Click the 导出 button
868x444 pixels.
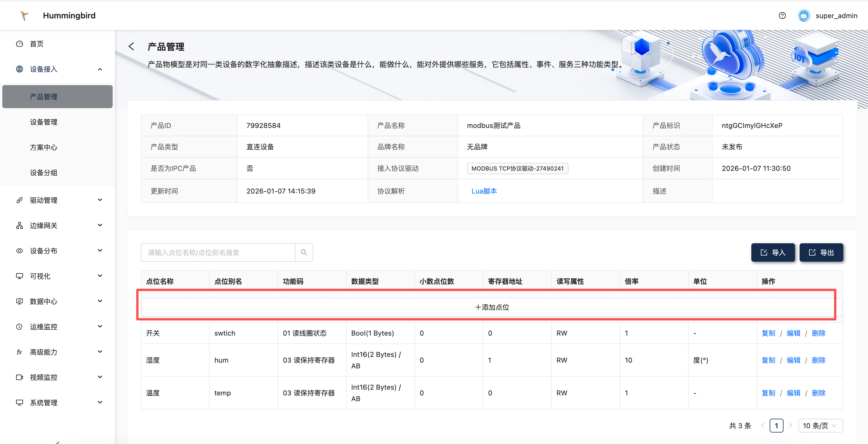click(x=821, y=252)
